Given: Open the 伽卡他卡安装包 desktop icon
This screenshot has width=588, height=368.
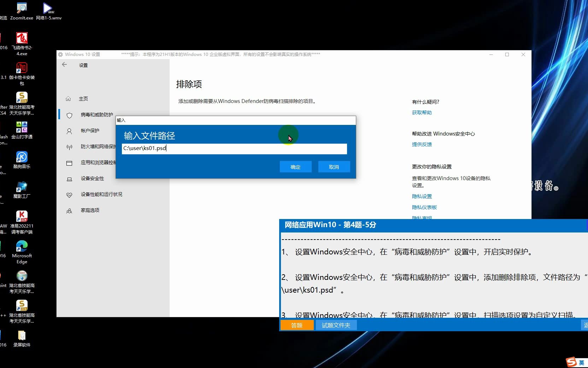Looking at the screenshot, I should (22, 74).
